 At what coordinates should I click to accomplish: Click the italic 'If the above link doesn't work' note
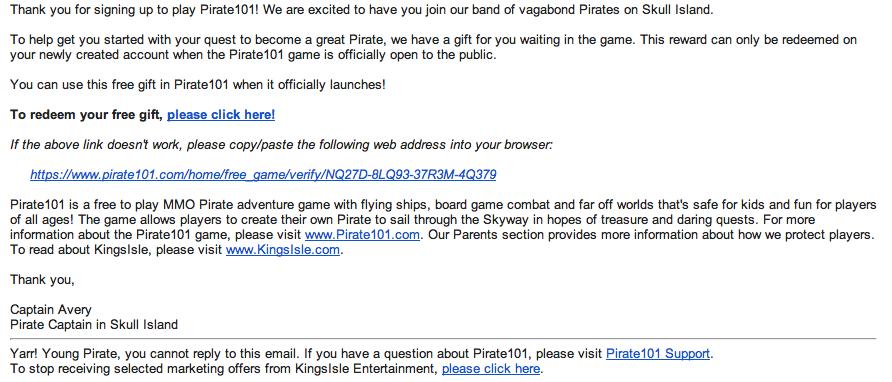(x=281, y=145)
